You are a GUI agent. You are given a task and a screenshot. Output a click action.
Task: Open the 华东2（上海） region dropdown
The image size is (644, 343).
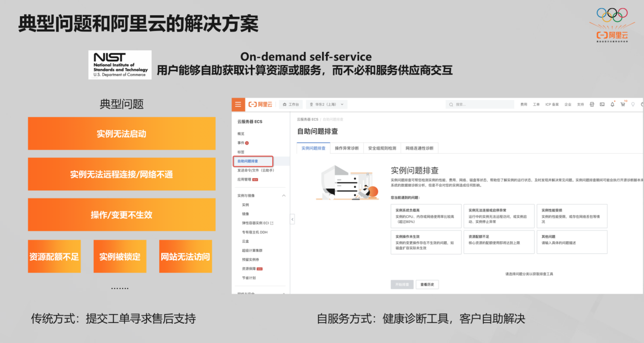[x=327, y=104]
